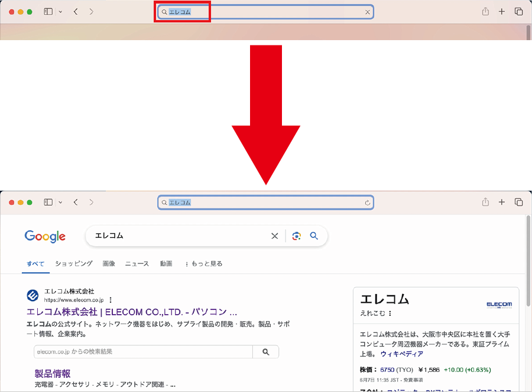532x392 pixels.
Task: Click 株価 label in knowledge panel
Action: (x=368, y=370)
